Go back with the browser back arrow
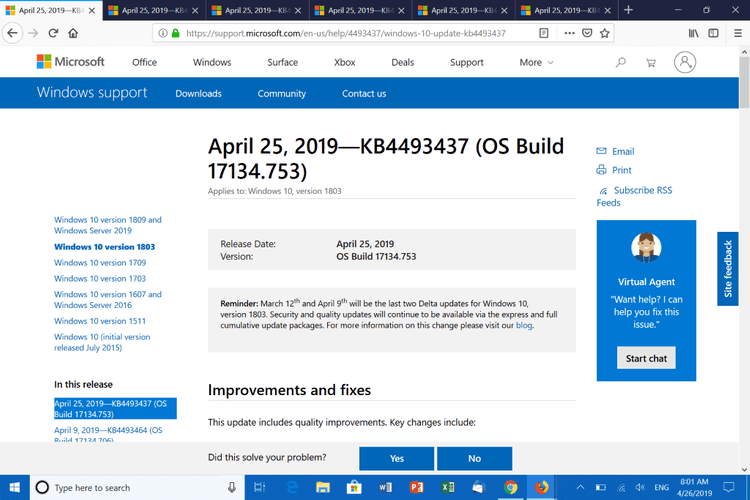 (x=12, y=33)
